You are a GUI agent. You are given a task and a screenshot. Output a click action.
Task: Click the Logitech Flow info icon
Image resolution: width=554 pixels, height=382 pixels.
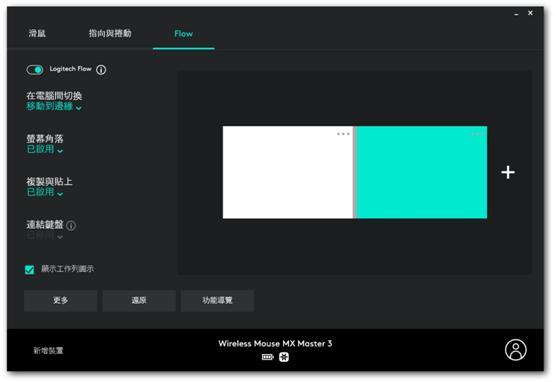(101, 70)
